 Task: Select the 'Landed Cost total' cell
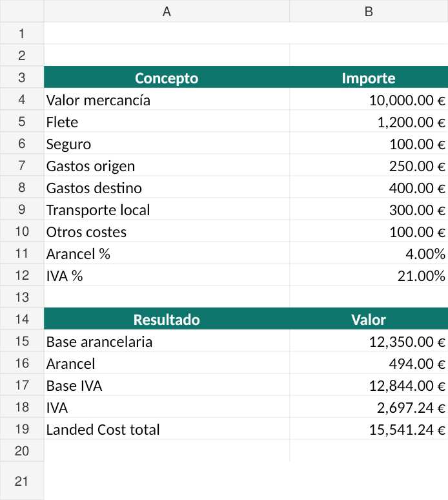click(167, 429)
